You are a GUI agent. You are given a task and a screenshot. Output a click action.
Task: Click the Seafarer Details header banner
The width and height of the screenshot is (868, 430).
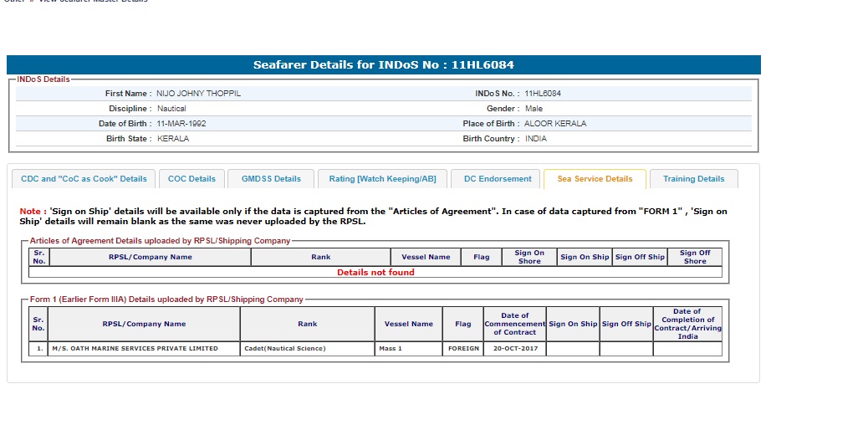coord(383,65)
